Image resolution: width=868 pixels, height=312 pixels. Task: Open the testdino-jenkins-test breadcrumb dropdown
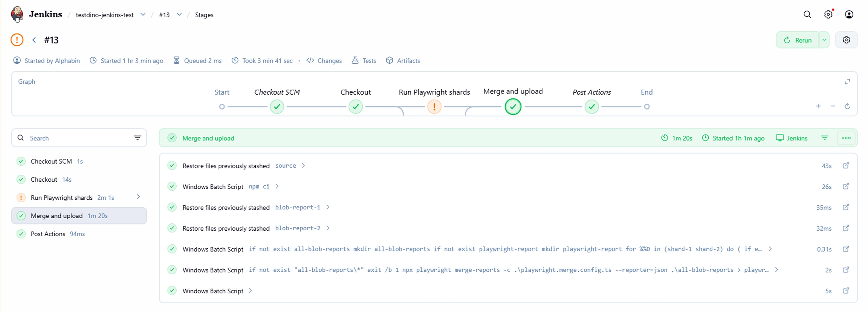coord(143,15)
